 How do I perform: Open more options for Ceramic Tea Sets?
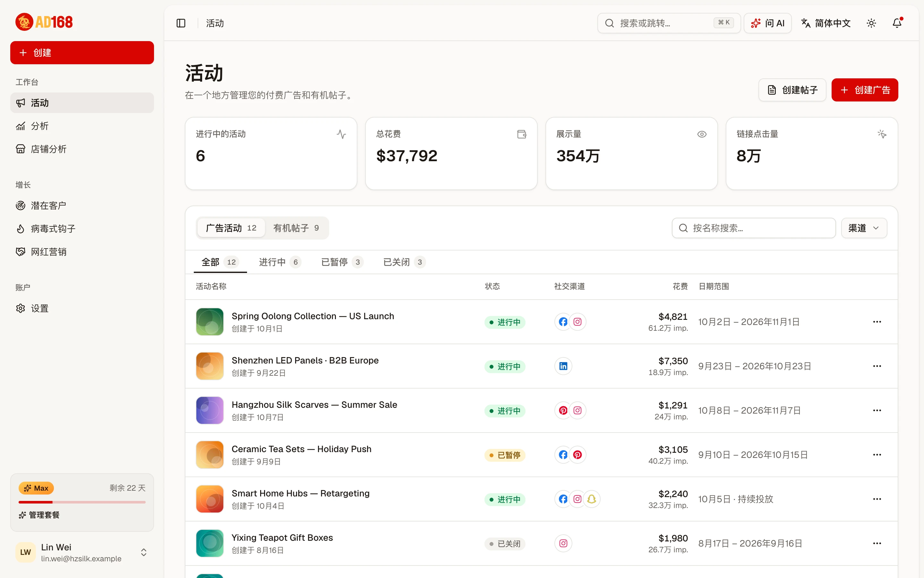pyautogui.click(x=877, y=455)
